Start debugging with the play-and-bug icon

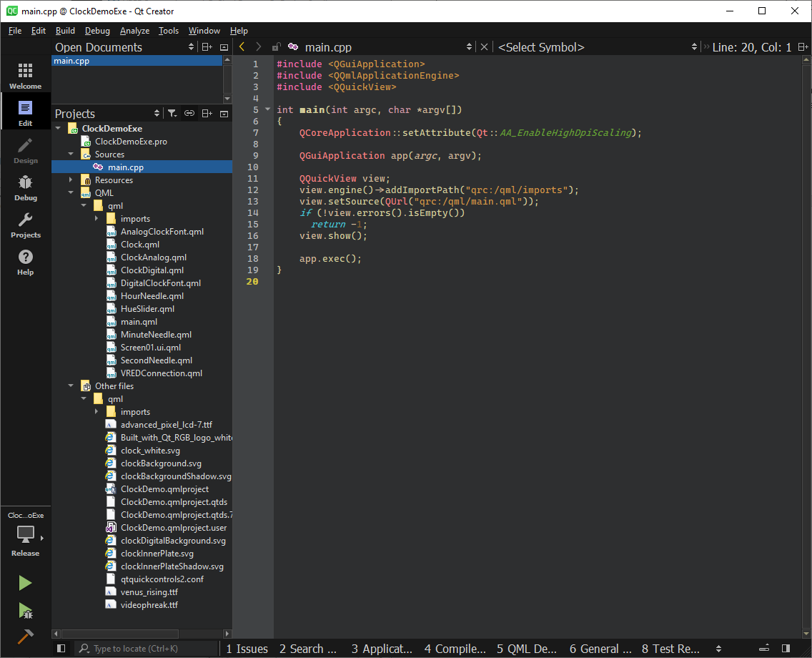[25, 612]
